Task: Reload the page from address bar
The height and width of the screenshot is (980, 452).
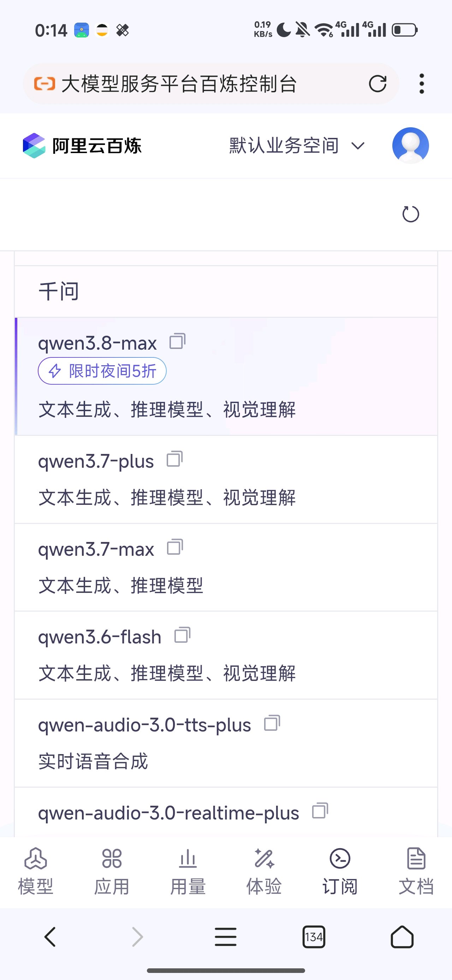Action: (x=377, y=84)
